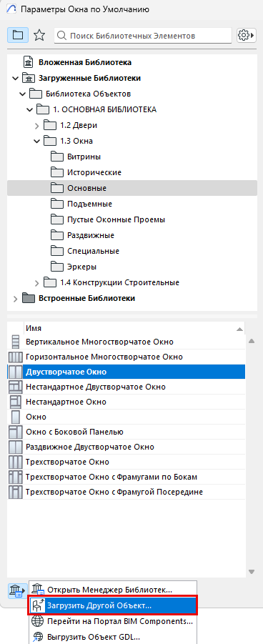
Task: Click the Окно single-pane icon
Action: [16, 417]
